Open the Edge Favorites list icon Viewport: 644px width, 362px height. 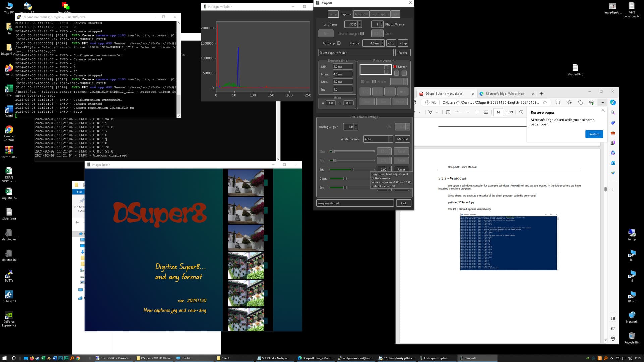click(x=569, y=103)
